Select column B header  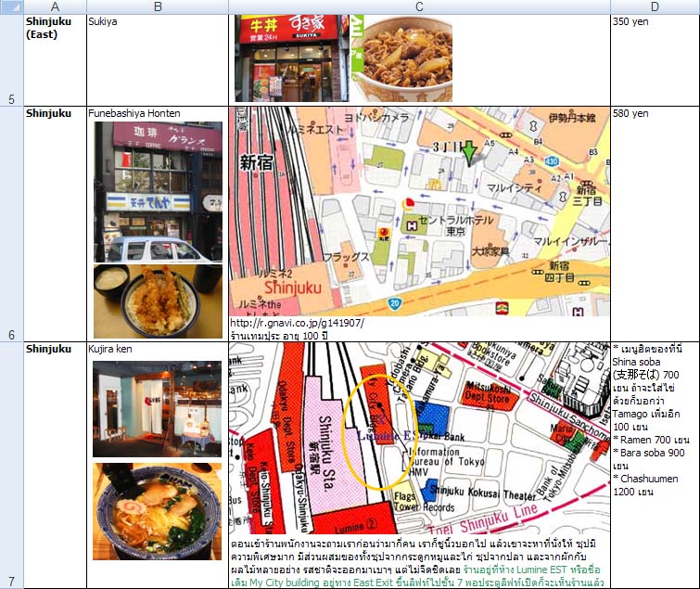pyautogui.click(x=158, y=6)
